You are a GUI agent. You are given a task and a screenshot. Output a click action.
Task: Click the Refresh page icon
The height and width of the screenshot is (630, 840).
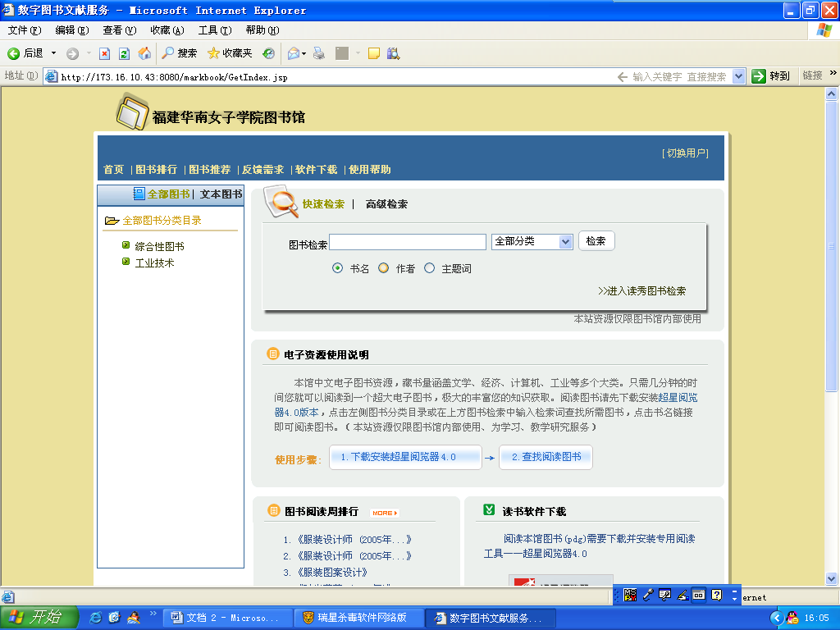coord(125,53)
